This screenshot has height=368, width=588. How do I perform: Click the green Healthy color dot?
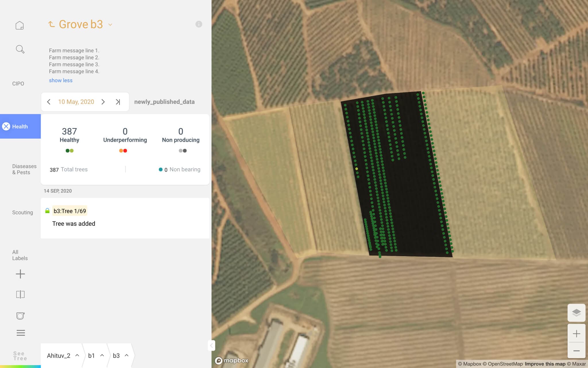(67, 150)
